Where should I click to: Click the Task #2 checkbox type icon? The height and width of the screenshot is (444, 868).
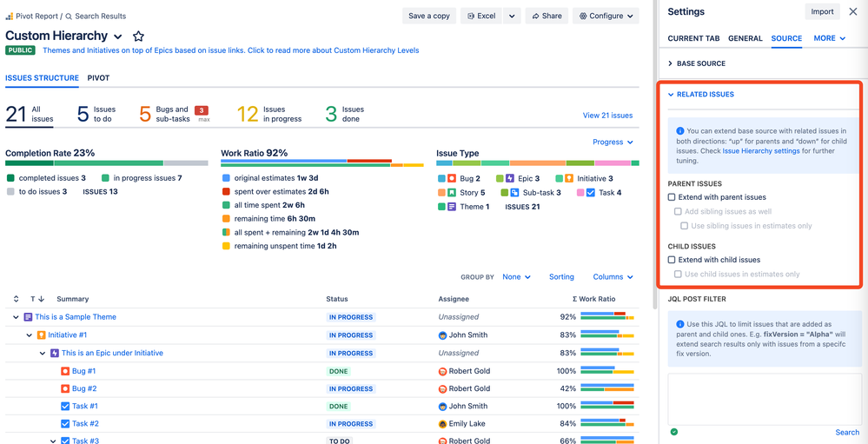(x=65, y=424)
